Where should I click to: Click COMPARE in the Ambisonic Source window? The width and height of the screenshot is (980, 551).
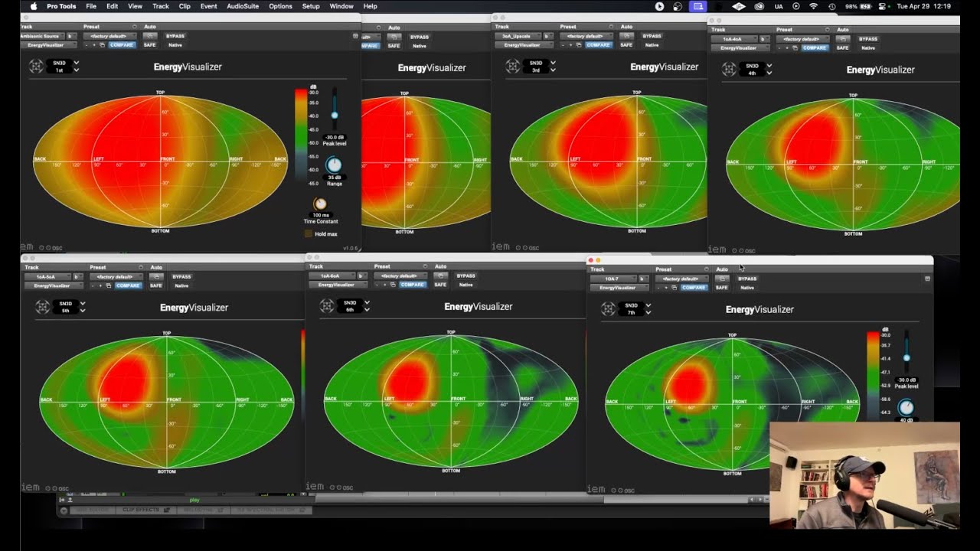click(x=122, y=45)
